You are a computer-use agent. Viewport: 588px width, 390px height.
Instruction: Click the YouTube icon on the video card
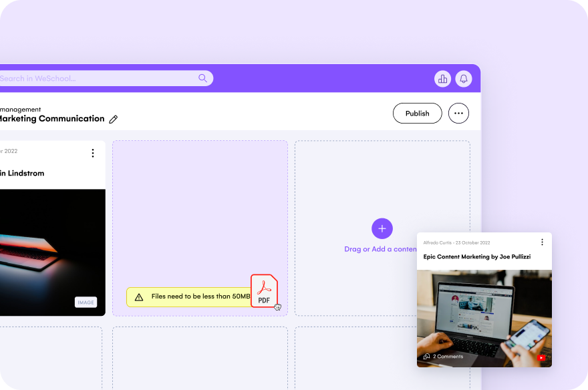click(541, 358)
